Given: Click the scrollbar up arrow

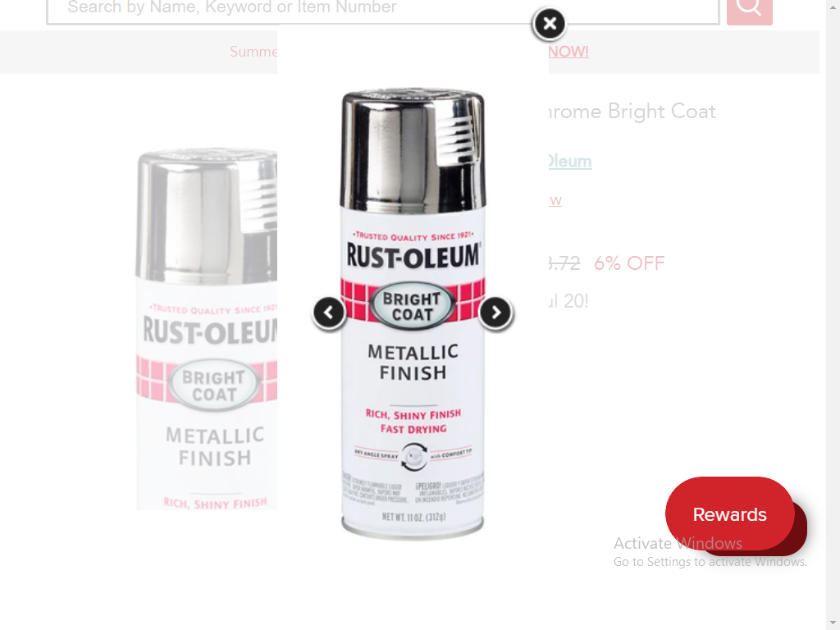Looking at the screenshot, I should click(x=833, y=4).
